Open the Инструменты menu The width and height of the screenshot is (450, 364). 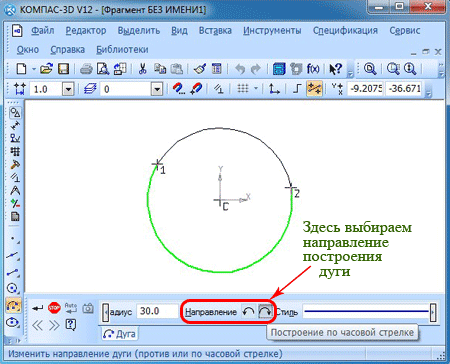[272, 31]
